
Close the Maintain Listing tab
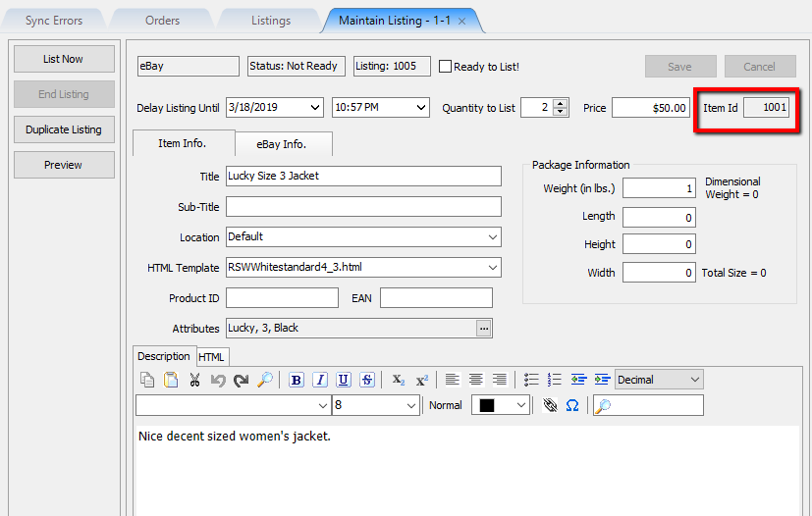click(461, 22)
